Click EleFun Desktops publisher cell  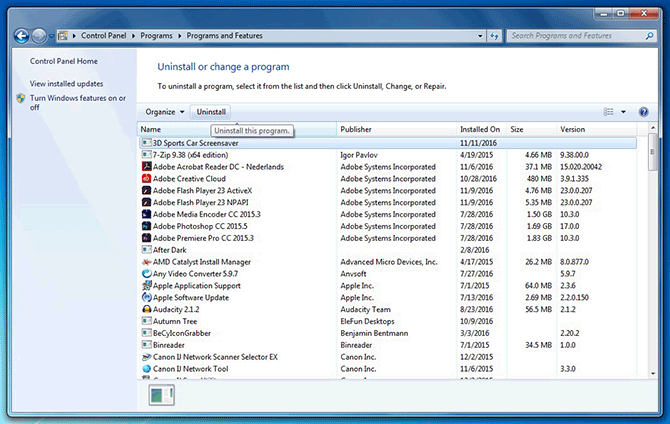[367, 321]
